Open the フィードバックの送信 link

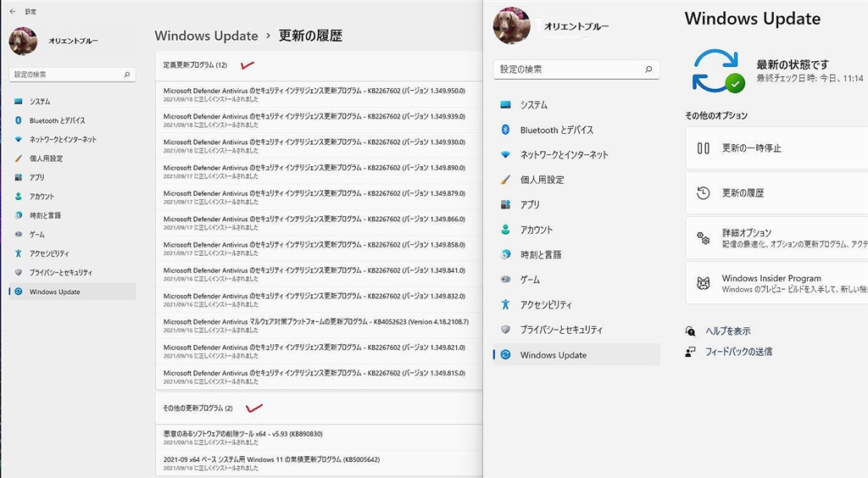[x=738, y=352]
